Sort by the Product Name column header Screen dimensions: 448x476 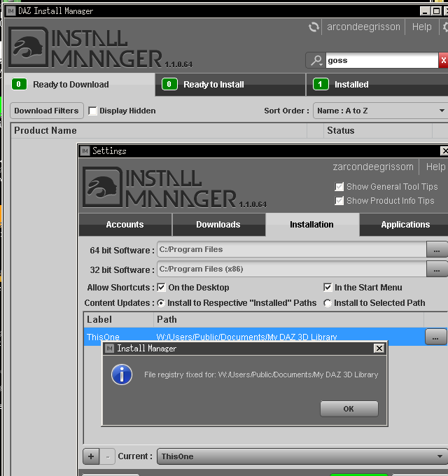(159, 130)
